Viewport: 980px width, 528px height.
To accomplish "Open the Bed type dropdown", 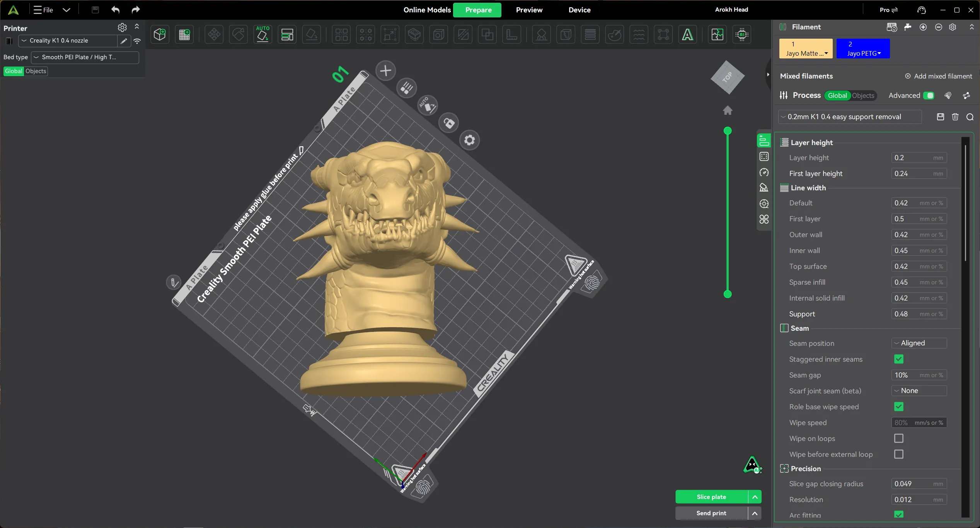I will [85, 57].
